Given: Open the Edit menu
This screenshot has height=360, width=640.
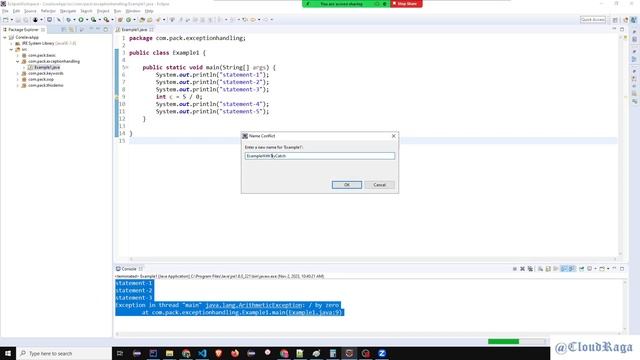Looking at the screenshot, I should tap(16, 11).
